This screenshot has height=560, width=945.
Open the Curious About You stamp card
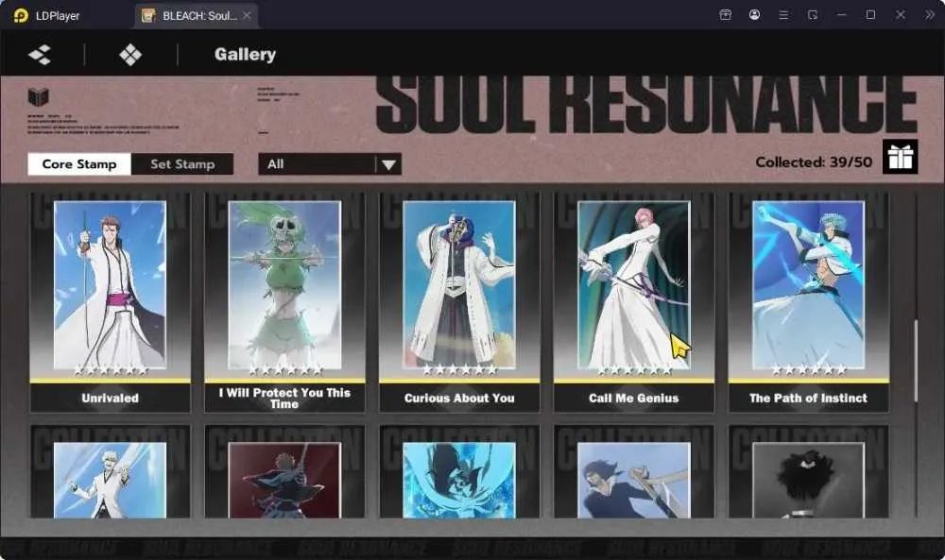pyautogui.click(x=459, y=302)
